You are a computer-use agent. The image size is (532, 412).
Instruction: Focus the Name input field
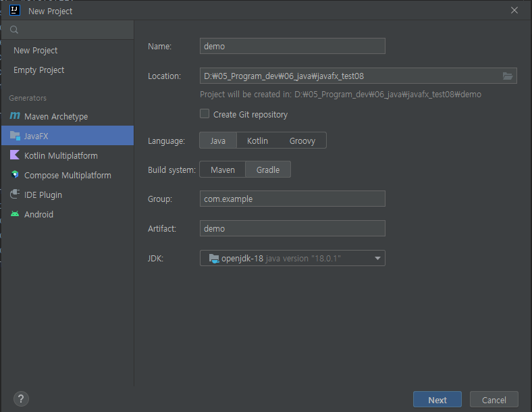click(292, 46)
